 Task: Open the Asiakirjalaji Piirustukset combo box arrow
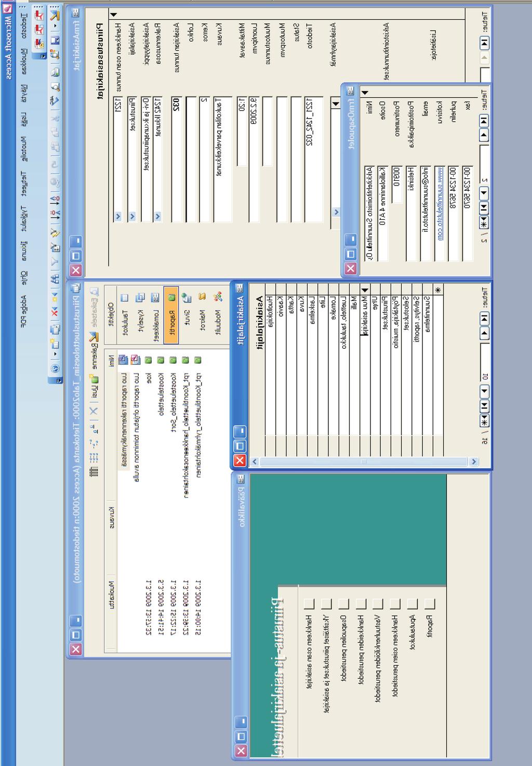tap(132, 217)
